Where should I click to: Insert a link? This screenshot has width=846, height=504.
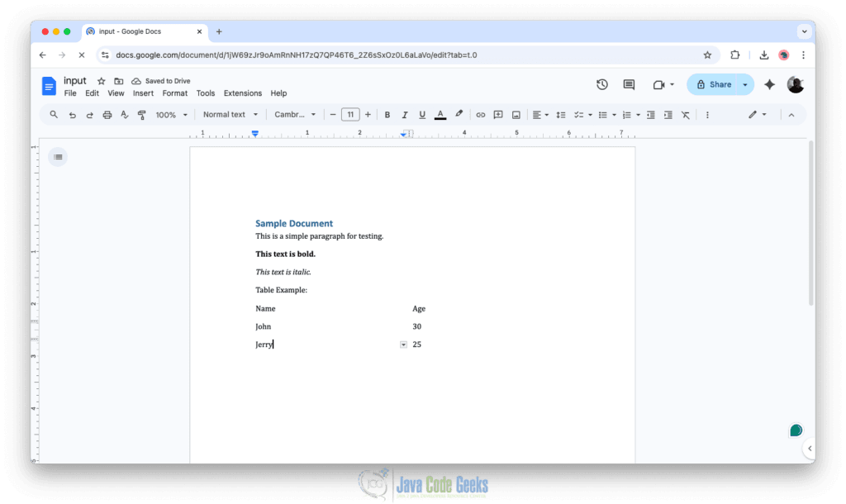[x=480, y=115]
